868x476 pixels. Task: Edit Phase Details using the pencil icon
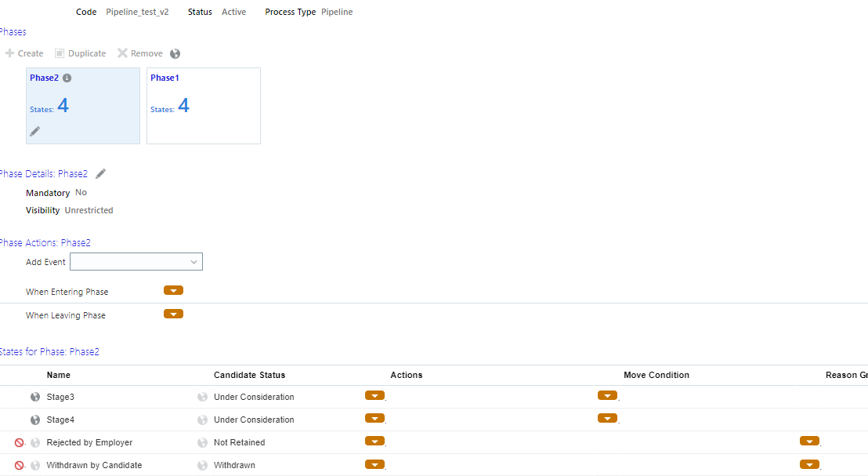pos(100,174)
